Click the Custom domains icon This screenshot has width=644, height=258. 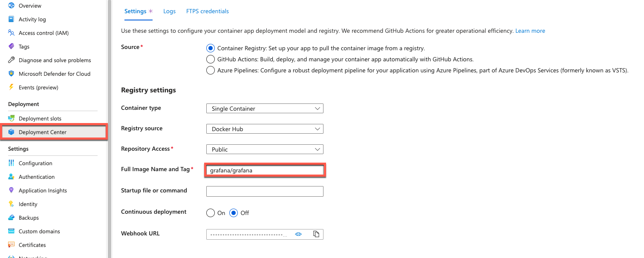[12, 231]
